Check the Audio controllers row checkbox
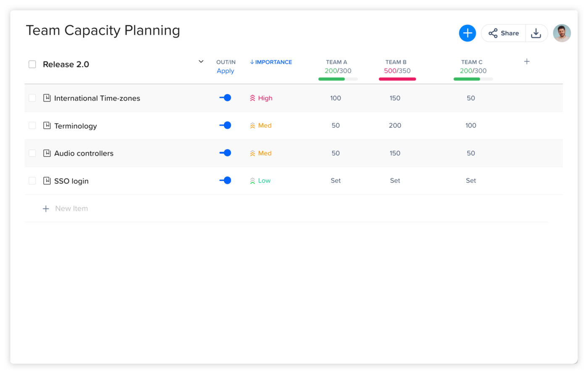This screenshot has height=374, width=588. tap(32, 153)
